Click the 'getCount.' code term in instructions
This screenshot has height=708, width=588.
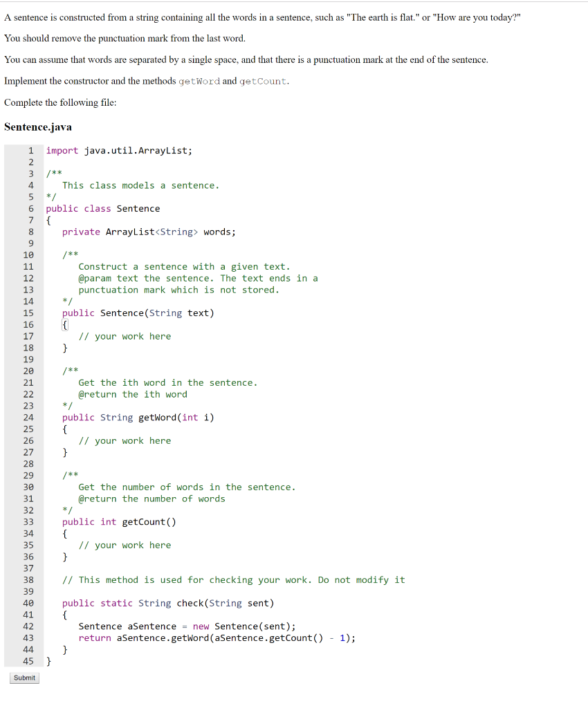point(264,82)
